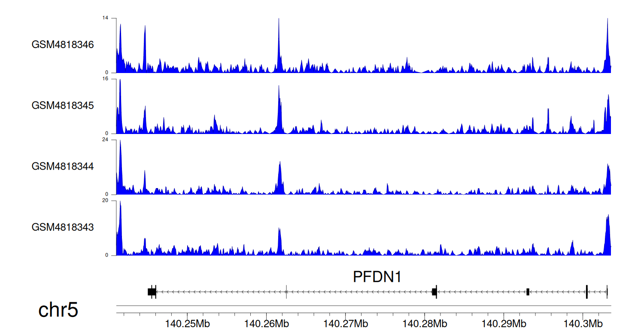Click the GSM4818344 track name

point(63,166)
